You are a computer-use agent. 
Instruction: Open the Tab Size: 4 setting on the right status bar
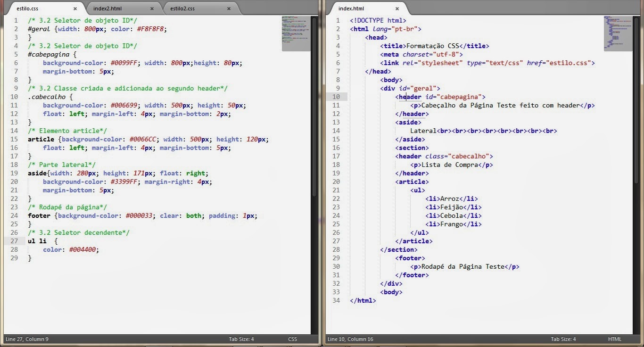(564, 339)
